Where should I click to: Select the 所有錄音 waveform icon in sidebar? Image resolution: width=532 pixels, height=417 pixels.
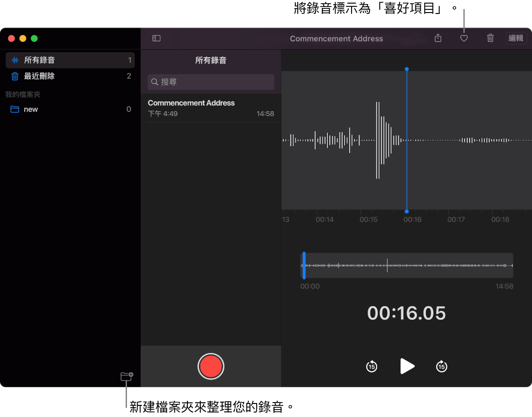[14, 60]
